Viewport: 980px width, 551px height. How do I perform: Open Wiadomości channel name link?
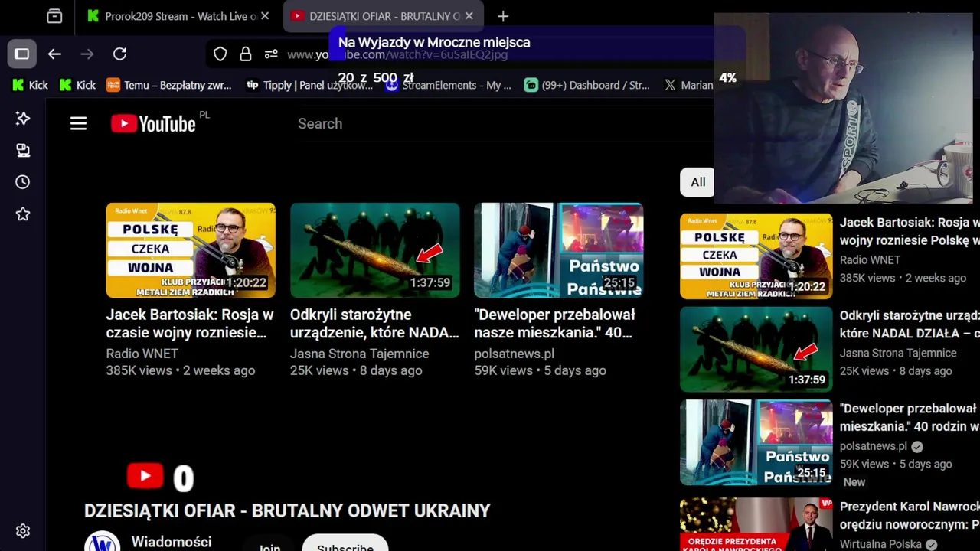(171, 542)
